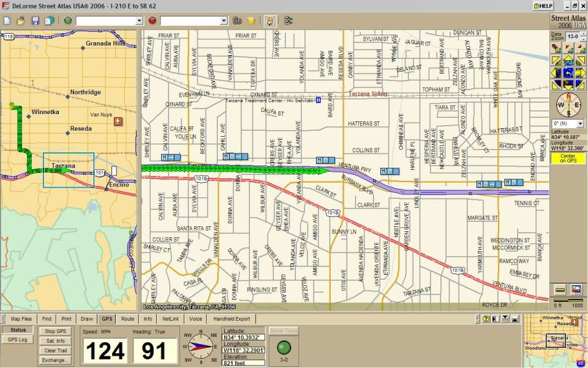
Task: Click the Data Zoom value field 13-0
Action: (x=572, y=36)
